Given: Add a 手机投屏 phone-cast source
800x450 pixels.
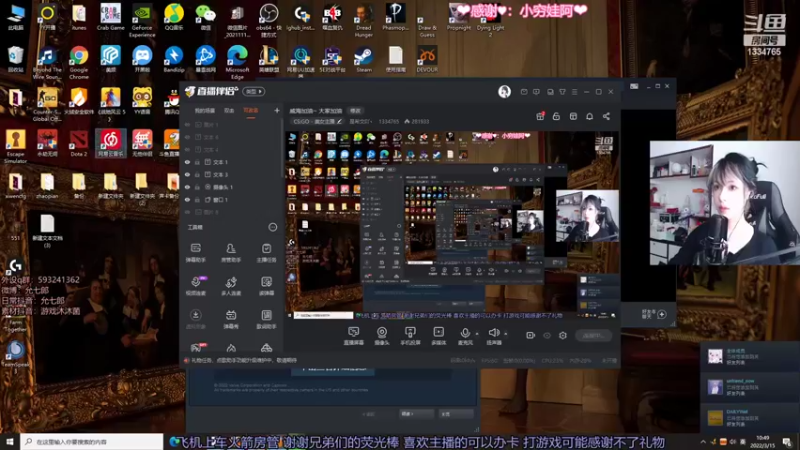Looking at the screenshot, I should 410,336.
